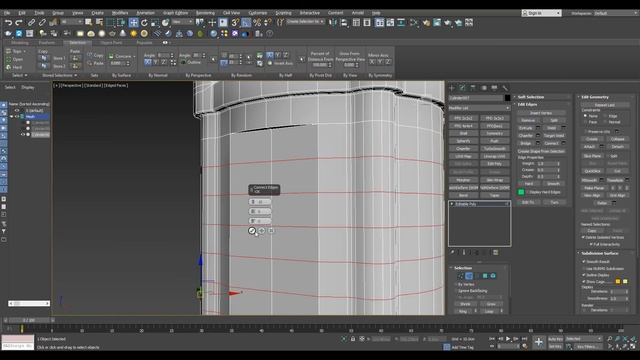Toggle the Angle Snap icon

point(246,23)
